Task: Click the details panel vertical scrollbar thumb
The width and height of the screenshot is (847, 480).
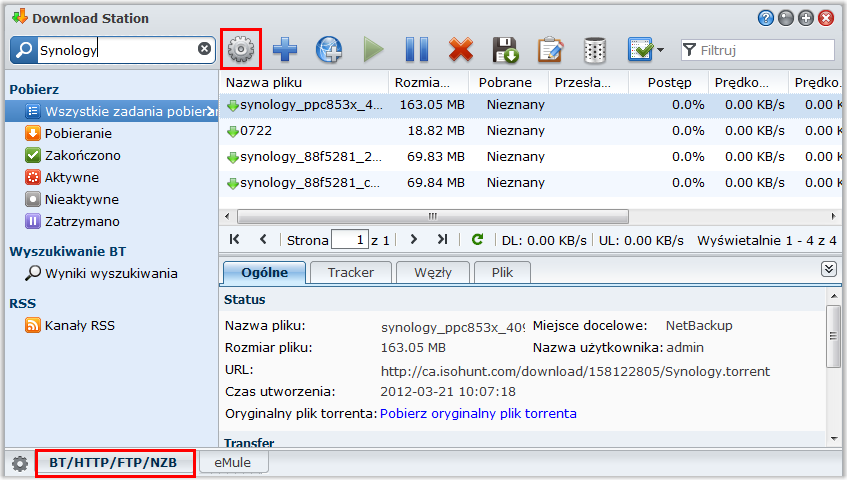Action: pos(833,336)
